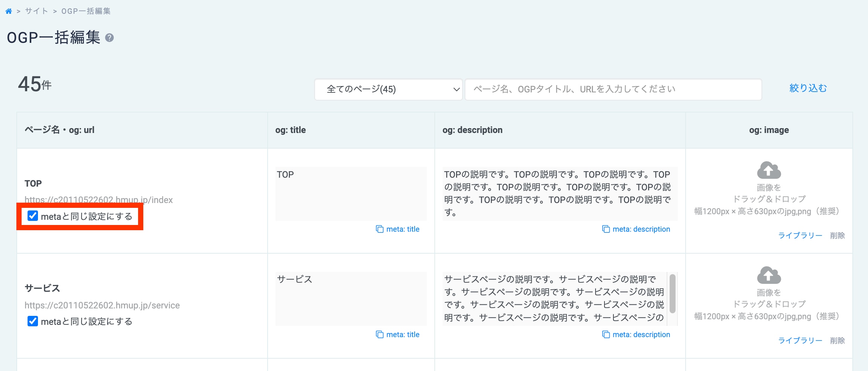Uncheck metaと同じ設定にする for TOP page
Image resolution: width=868 pixels, height=371 pixels.
click(x=33, y=216)
